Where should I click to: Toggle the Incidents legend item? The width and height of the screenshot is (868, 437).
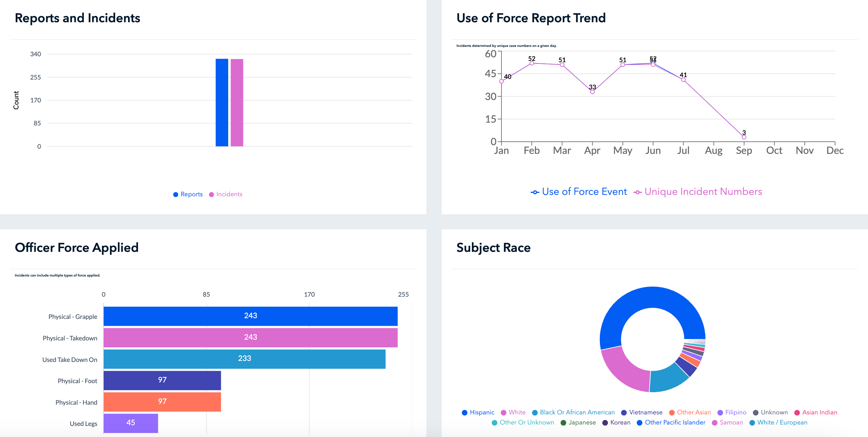pyautogui.click(x=226, y=194)
